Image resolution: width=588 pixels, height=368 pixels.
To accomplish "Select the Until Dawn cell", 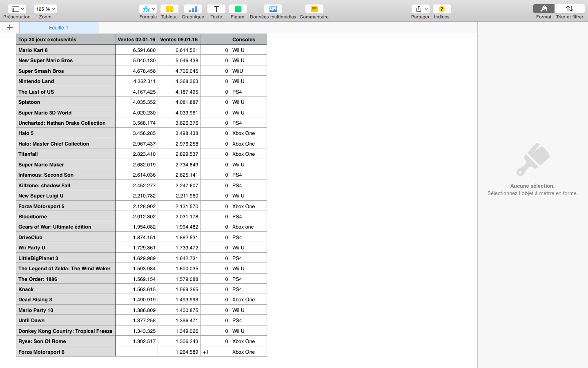I will click(x=66, y=320).
